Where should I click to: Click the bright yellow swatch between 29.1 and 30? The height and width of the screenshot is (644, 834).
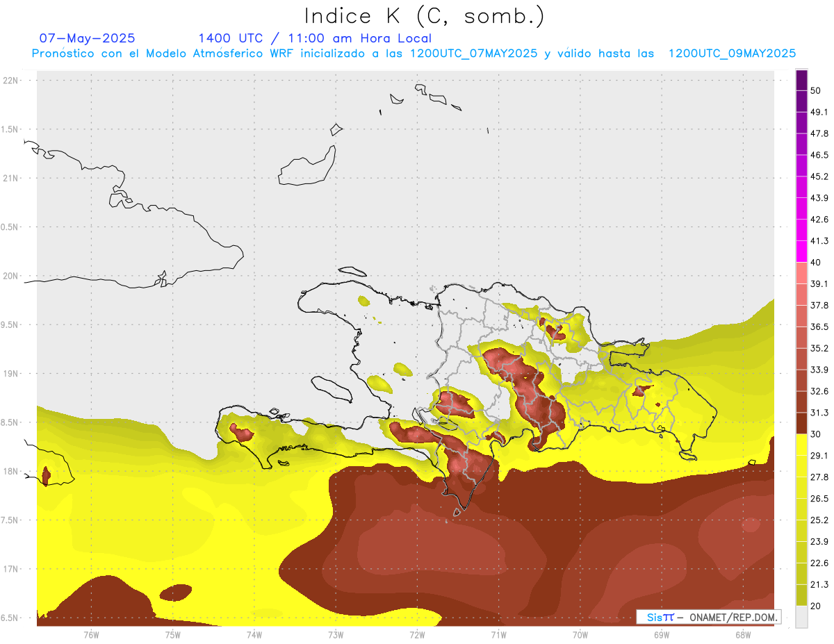[801, 445]
